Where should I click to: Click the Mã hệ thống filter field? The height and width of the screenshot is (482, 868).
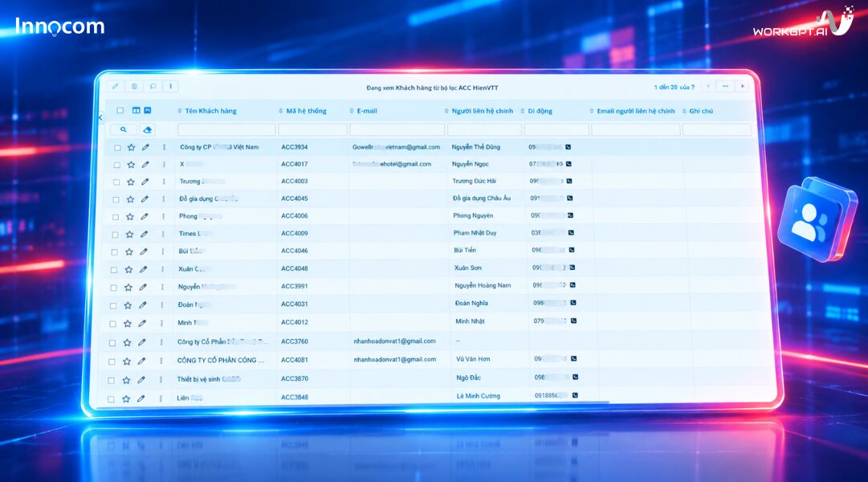pos(313,129)
